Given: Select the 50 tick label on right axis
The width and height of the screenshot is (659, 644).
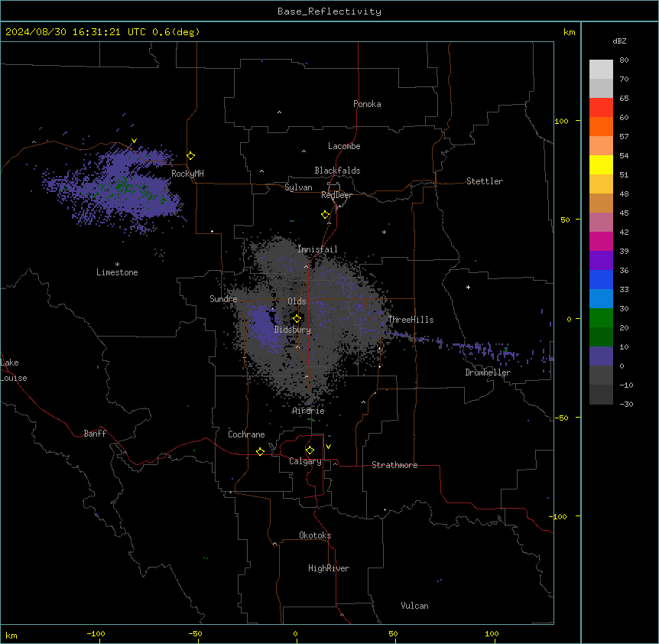Looking at the screenshot, I should coord(565,220).
